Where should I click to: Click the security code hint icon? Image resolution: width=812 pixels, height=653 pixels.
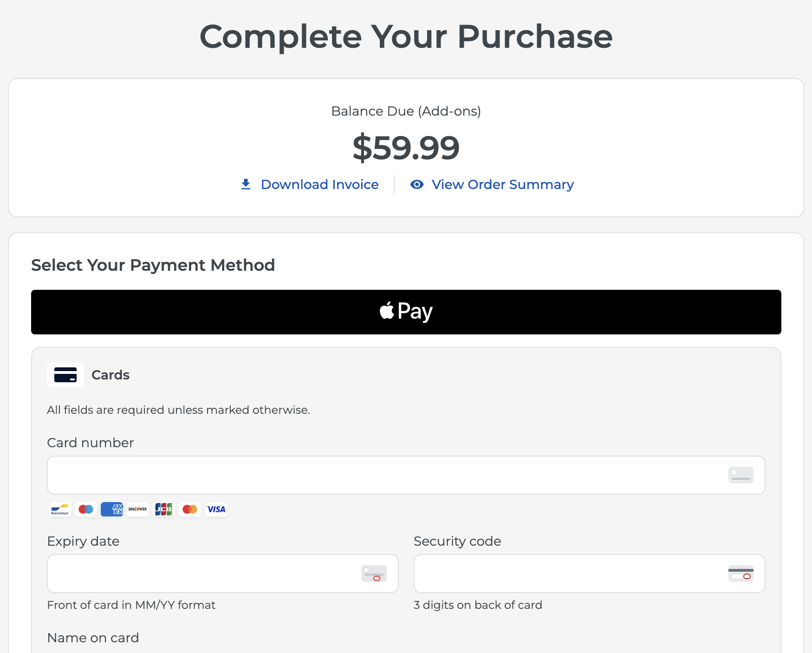pos(741,574)
